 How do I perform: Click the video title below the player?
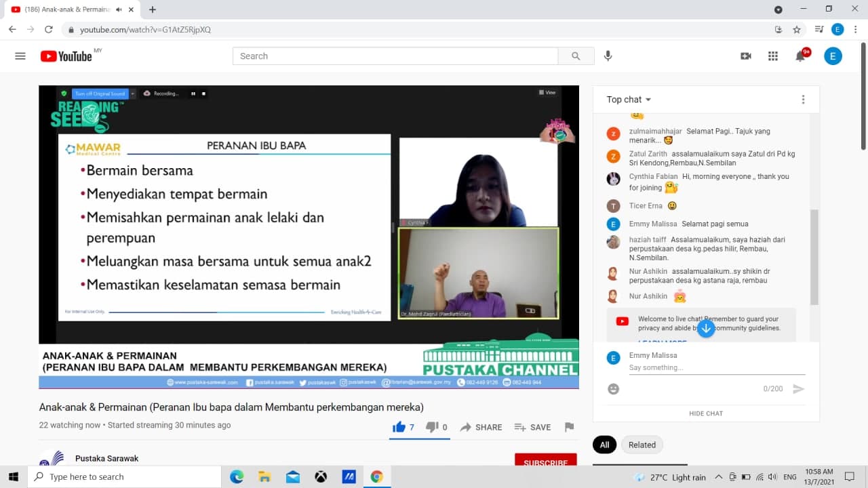(231, 407)
